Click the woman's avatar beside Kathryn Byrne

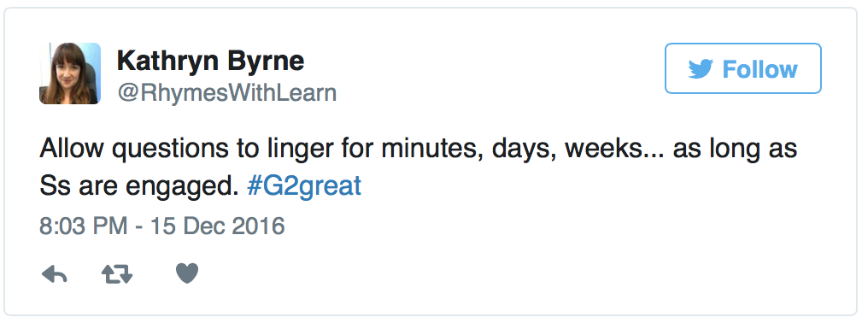70,73
